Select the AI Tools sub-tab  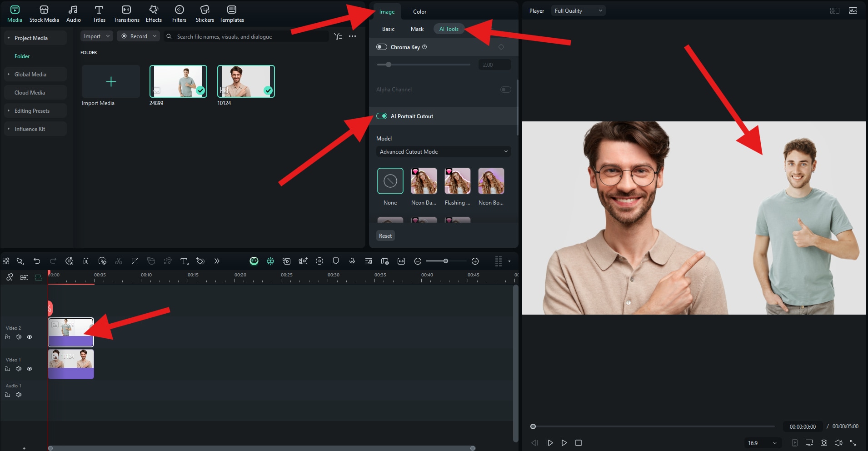click(x=449, y=29)
